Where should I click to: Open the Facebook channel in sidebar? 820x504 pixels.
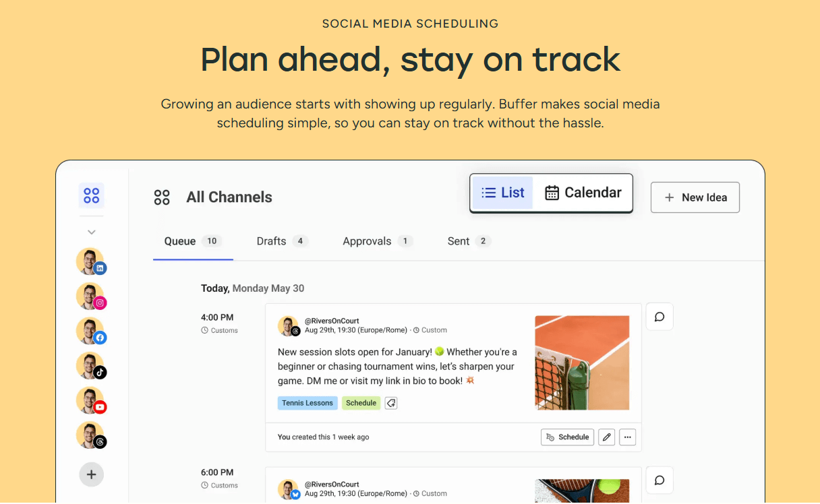pos(90,331)
